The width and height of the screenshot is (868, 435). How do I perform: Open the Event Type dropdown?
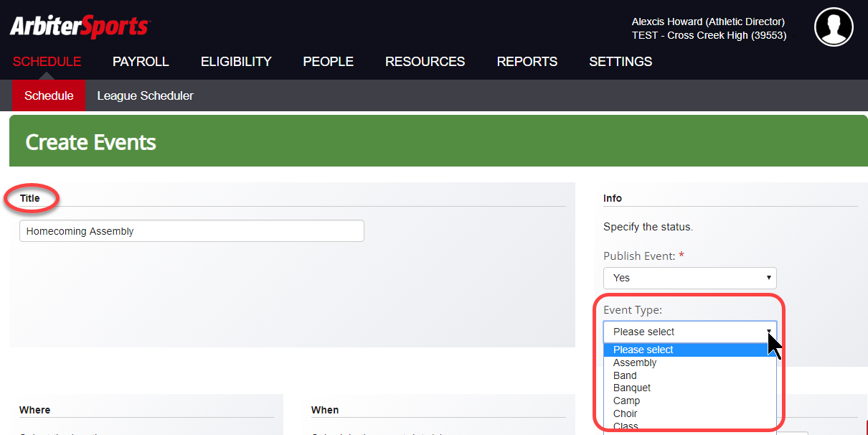[x=689, y=332]
